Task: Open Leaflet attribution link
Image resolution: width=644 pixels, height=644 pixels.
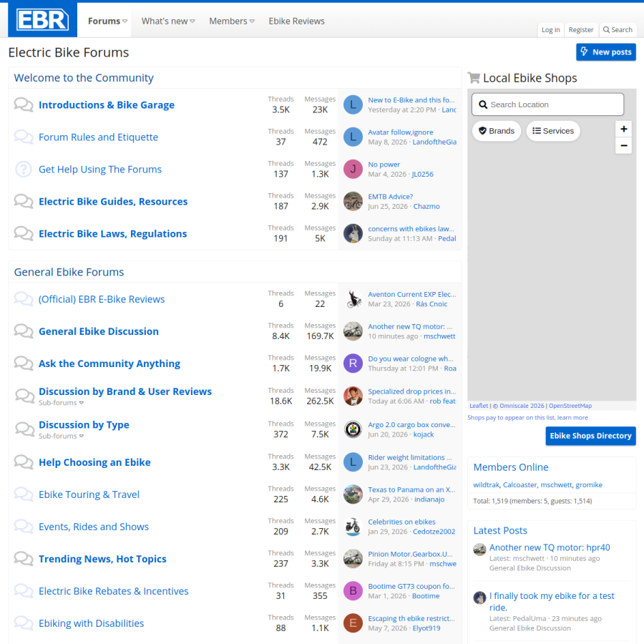Action: [x=479, y=406]
